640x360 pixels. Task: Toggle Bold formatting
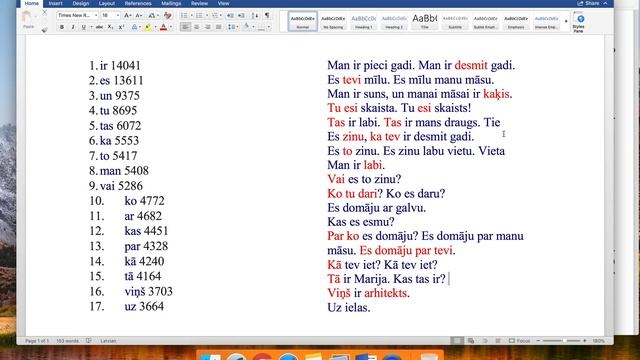tap(62, 27)
